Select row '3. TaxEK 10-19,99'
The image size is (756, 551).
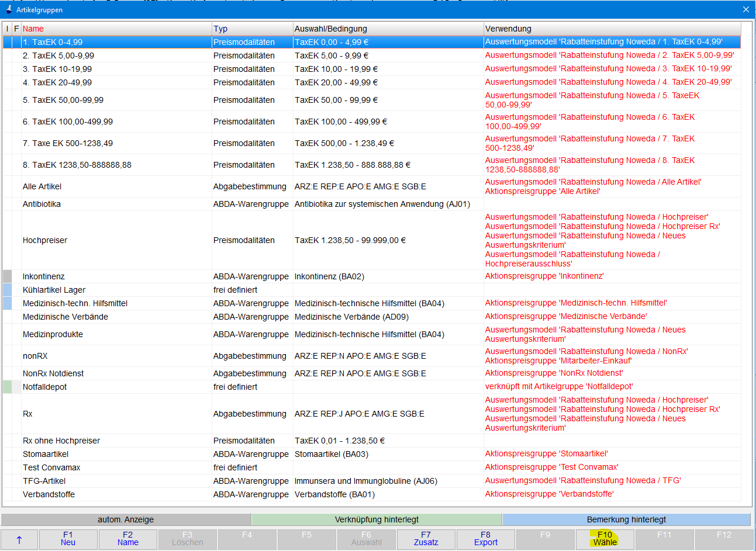point(372,69)
